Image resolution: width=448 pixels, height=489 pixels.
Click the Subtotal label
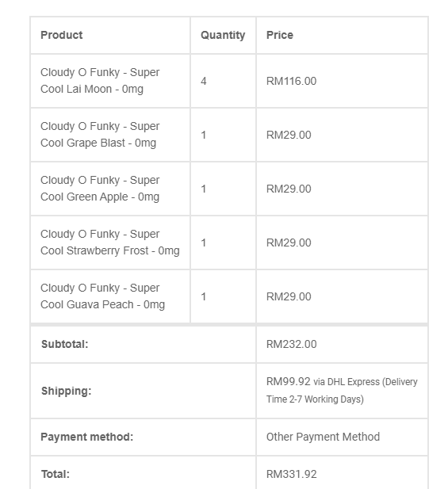[x=64, y=344]
